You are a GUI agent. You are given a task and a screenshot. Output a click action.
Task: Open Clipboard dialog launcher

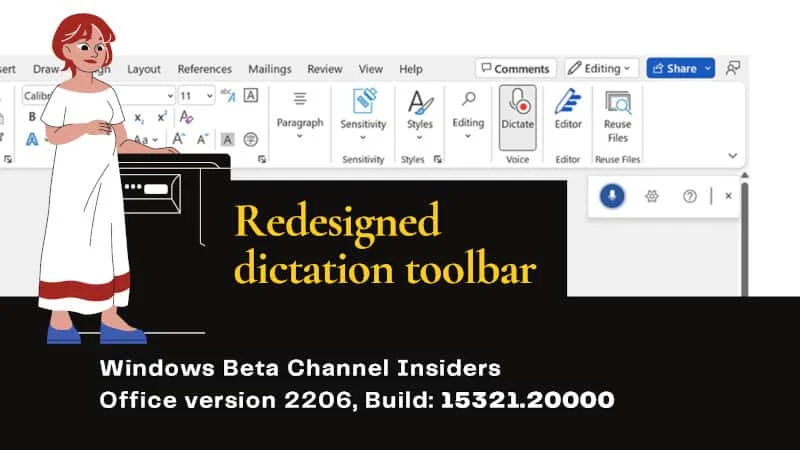pos(8,159)
